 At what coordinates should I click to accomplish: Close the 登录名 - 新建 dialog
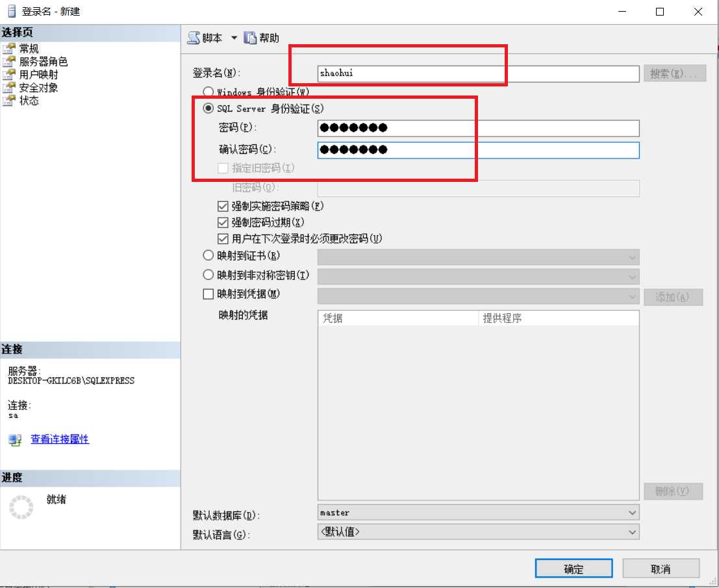[x=698, y=12]
